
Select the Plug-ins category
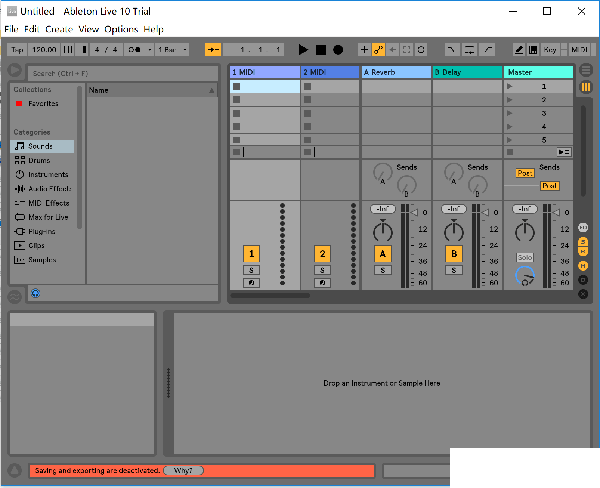coord(42,232)
